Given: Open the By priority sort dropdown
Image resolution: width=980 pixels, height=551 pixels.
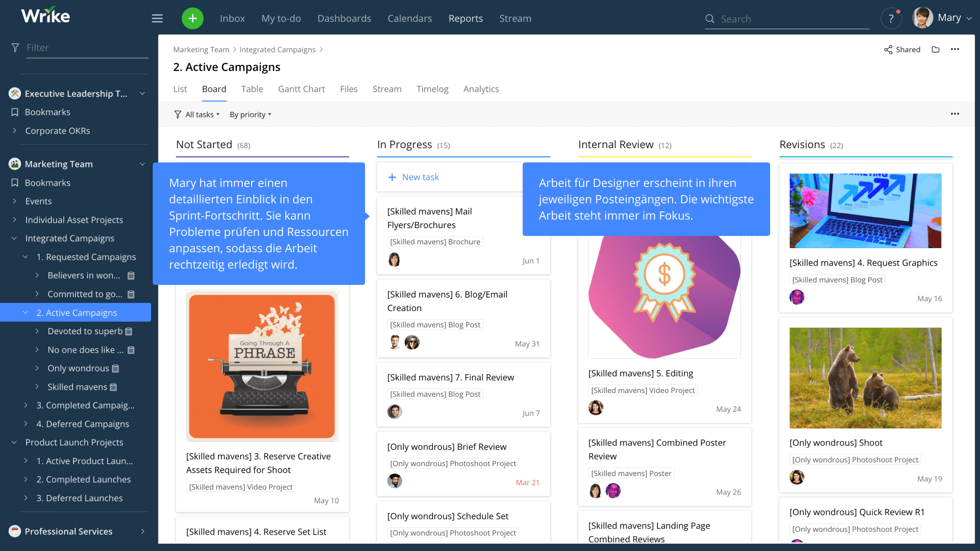Looking at the screenshot, I should [x=250, y=115].
